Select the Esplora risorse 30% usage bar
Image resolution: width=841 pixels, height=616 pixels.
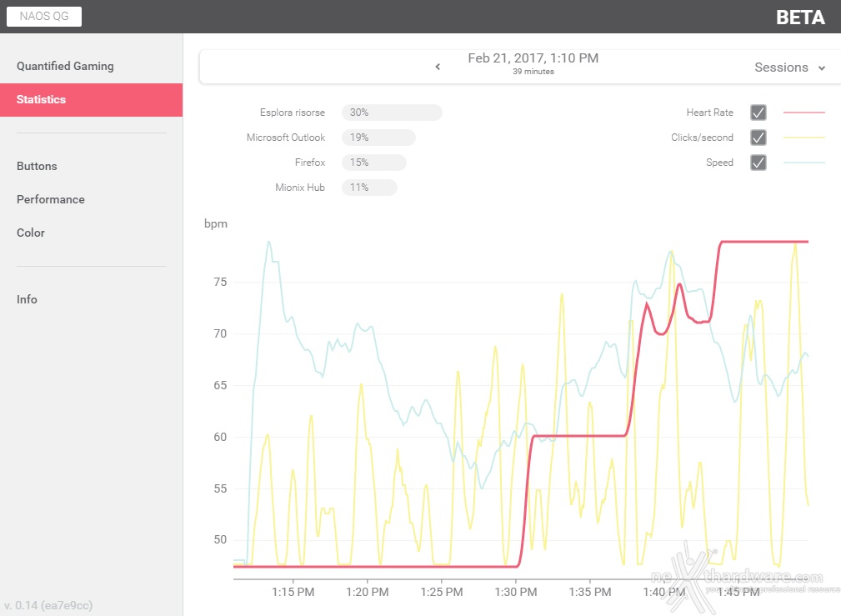click(x=392, y=113)
